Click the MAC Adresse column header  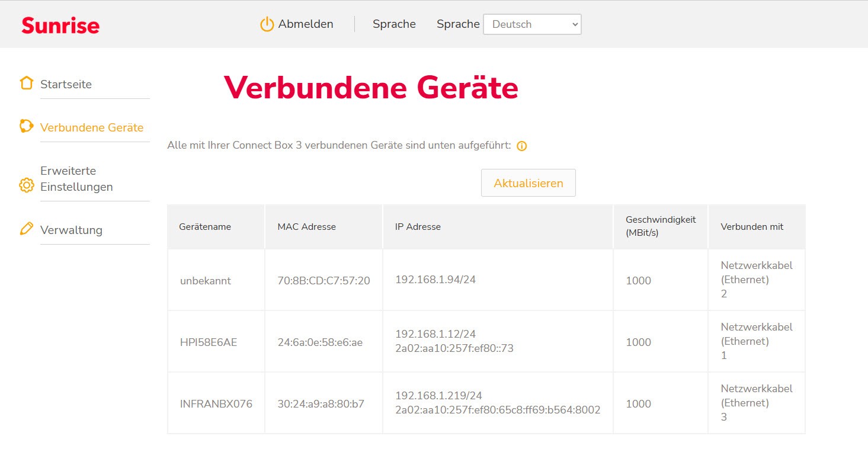[306, 227]
